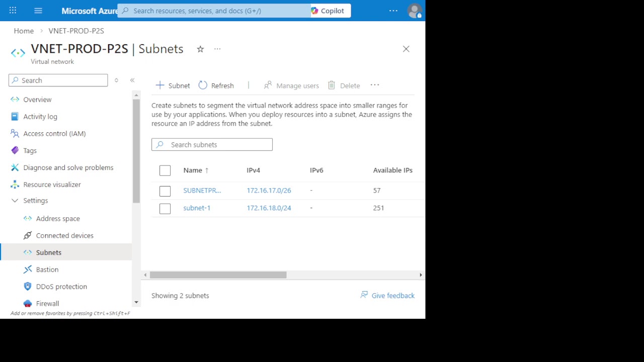The image size is (644, 362).
Task: Favorite this page with the star icon
Action: pyautogui.click(x=200, y=49)
